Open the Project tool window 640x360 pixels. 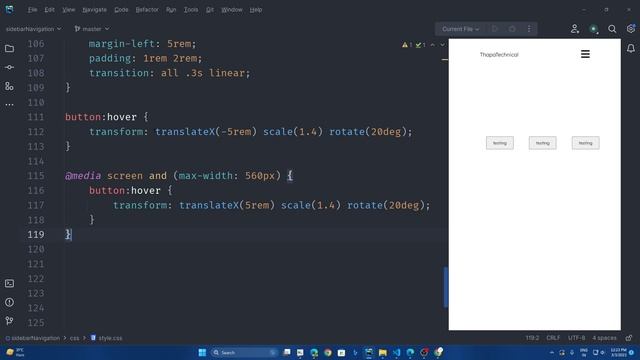point(9,49)
